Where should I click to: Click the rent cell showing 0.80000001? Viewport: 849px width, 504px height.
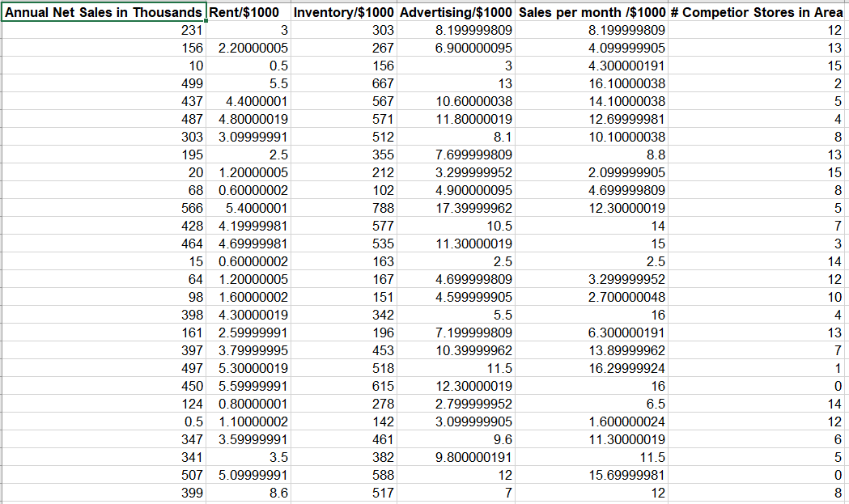pyautogui.click(x=248, y=404)
